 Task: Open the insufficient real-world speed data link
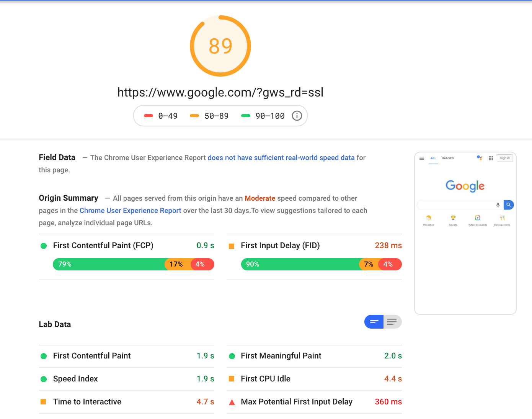point(281,158)
